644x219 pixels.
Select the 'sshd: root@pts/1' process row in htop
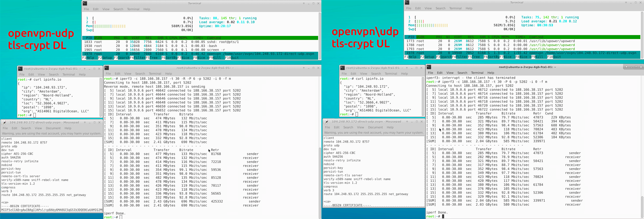click(x=200, y=42)
